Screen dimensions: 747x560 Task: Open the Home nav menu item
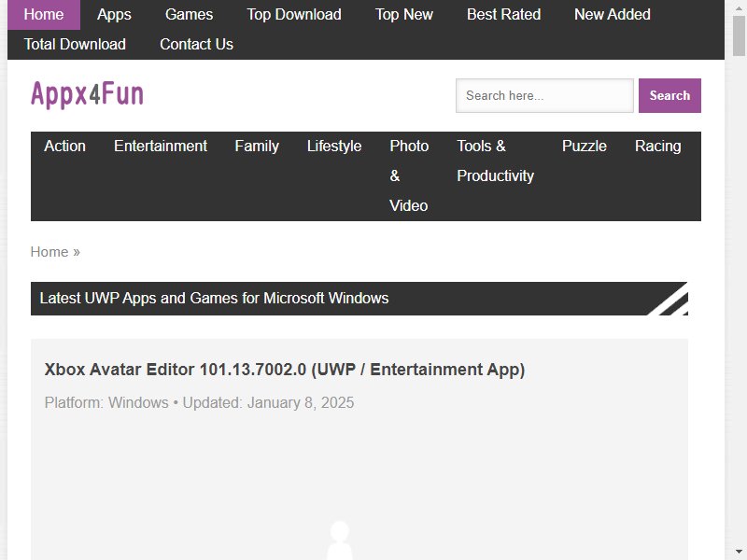[x=44, y=15]
